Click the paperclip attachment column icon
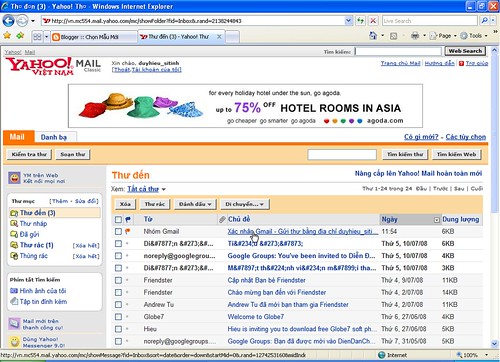This screenshot has height=362, width=500. click(222, 219)
